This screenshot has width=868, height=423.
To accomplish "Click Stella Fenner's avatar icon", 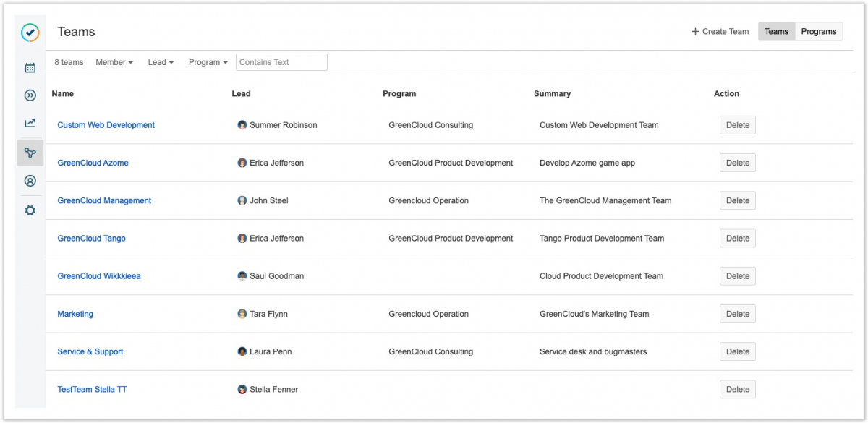I will 242,390.
